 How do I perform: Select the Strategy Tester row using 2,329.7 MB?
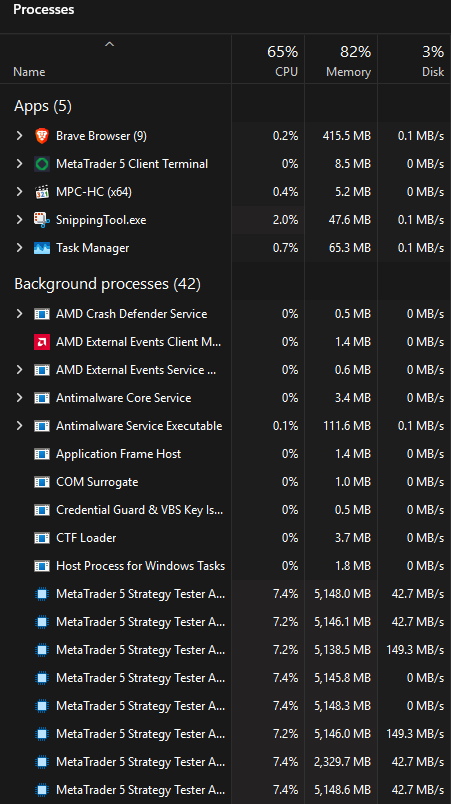tap(226, 762)
